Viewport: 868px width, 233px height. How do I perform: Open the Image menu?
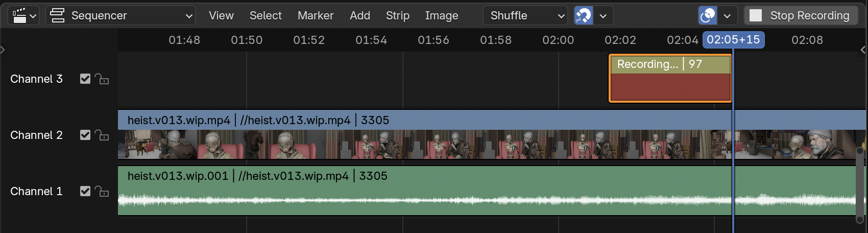click(442, 16)
